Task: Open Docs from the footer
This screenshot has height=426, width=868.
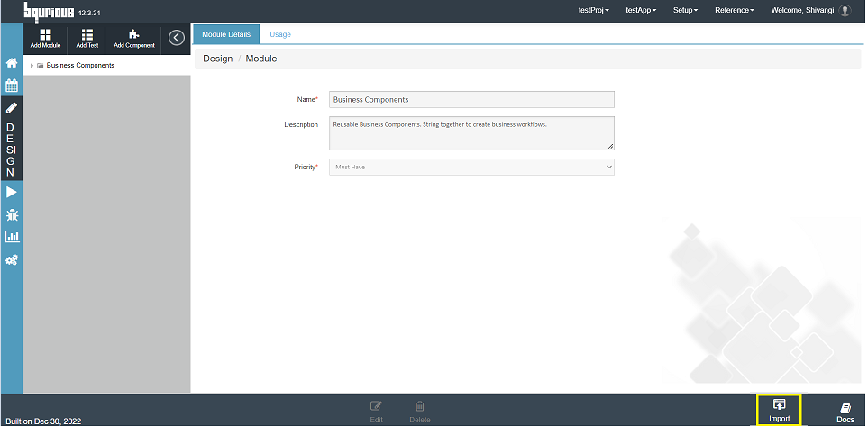Action: (x=845, y=413)
